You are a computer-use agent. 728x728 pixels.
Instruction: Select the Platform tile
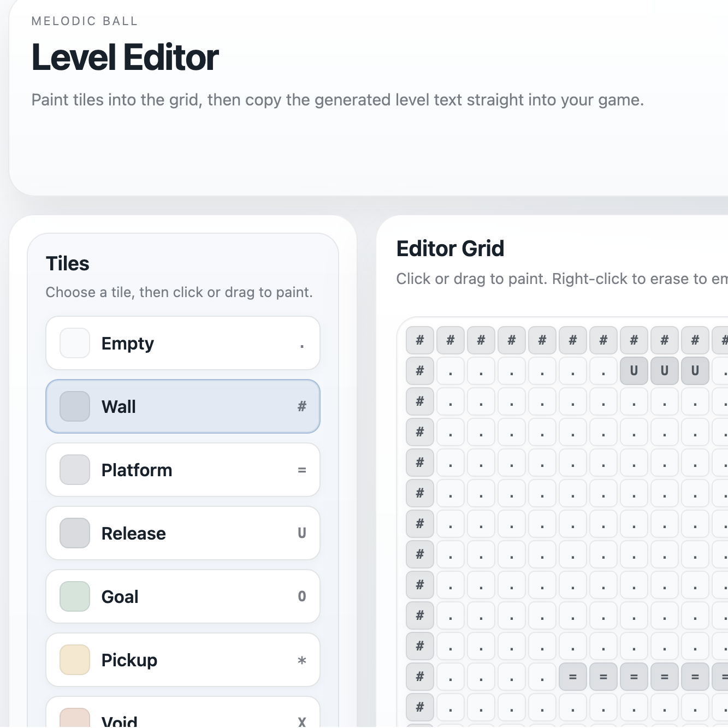coord(182,470)
